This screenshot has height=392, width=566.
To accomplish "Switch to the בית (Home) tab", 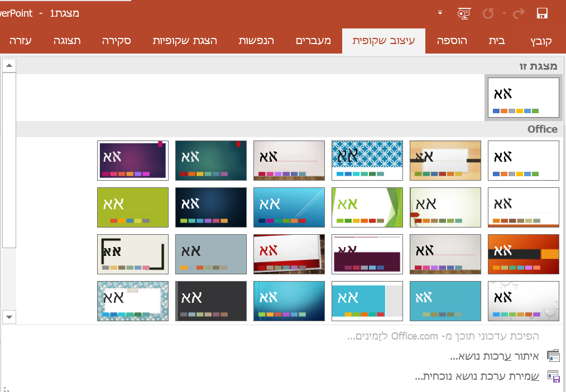I will (497, 41).
